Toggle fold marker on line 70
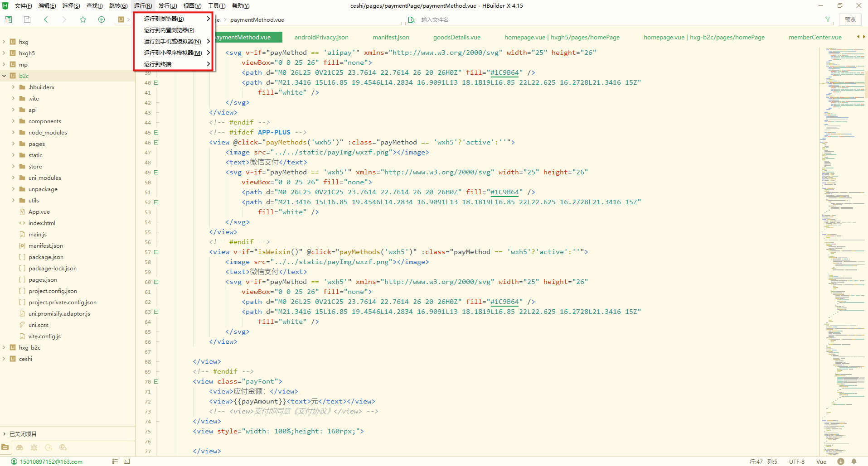868x466 pixels. pos(156,381)
